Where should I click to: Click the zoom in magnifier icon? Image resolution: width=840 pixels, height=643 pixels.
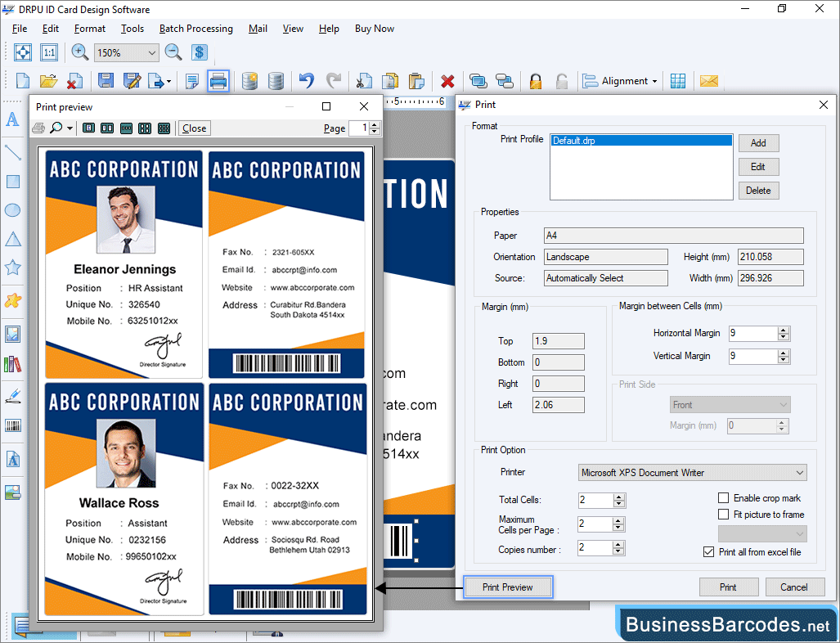(80, 52)
